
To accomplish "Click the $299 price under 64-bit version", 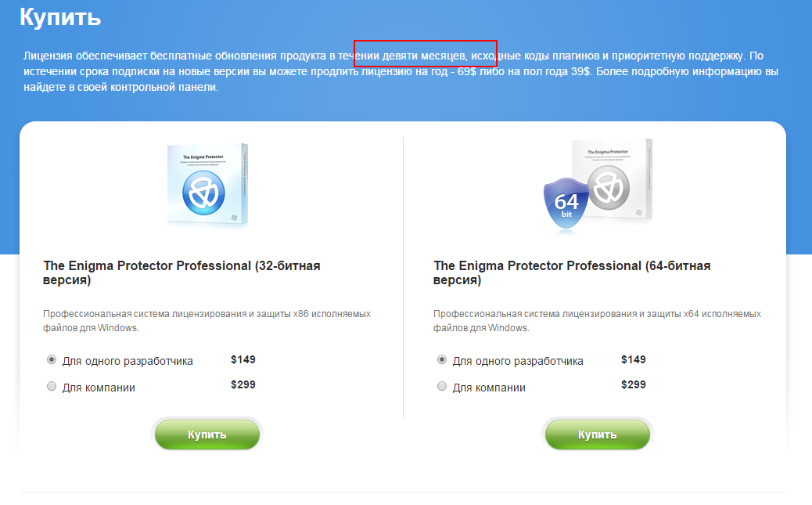I will click(x=634, y=384).
